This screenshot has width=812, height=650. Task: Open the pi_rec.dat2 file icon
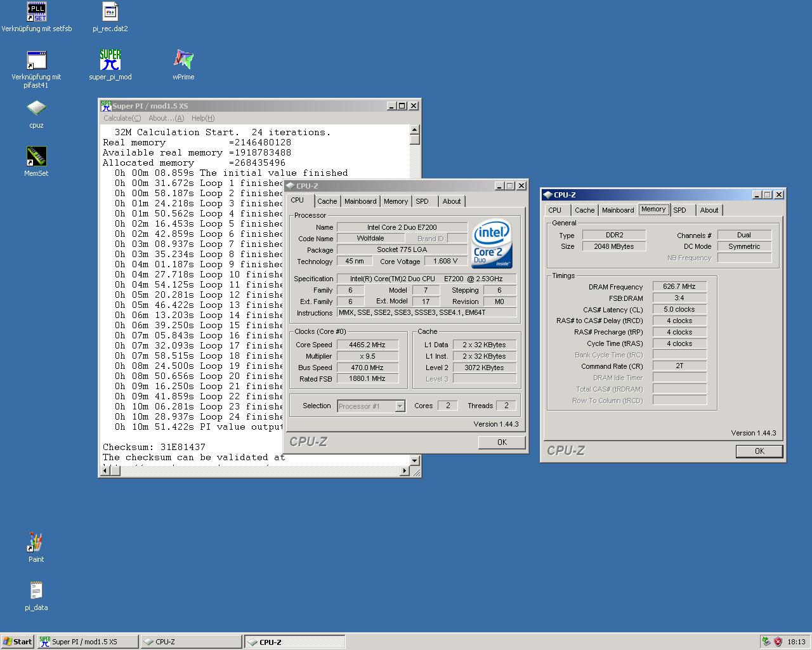click(110, 11)
